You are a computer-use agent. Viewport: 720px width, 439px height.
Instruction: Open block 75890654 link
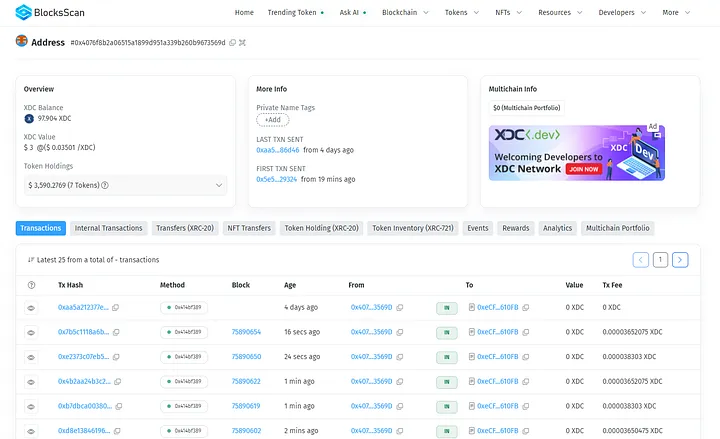[246, 331]
